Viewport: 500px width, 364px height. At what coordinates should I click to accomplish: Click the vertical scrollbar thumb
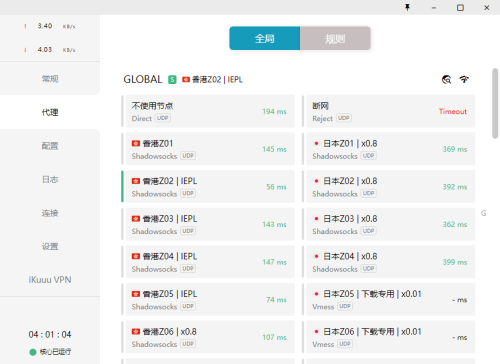click(x=495, y=103)
